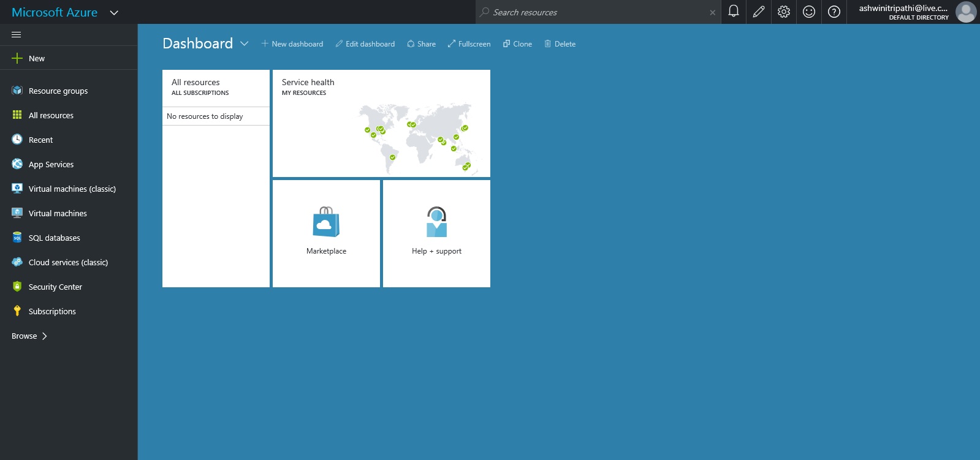This screenshot has width=980, height=460.
Task: Focus the Search resources field
Action: [598, 12]
